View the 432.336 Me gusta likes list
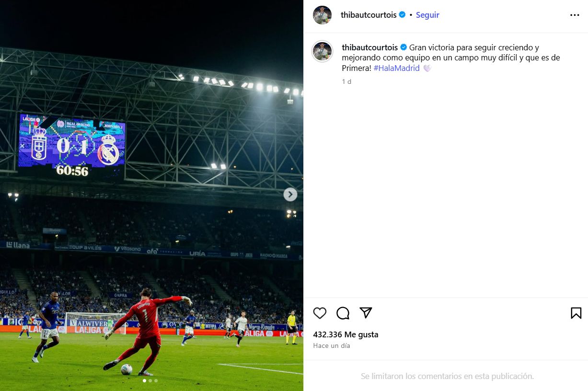Image resolution: width=588 pixels, height=391 pixels. coord(346,334)
